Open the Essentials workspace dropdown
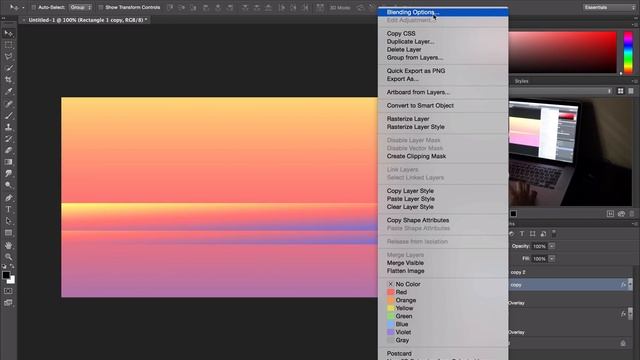Image resolution: width=640 pixels, height=360 pixels. tap(609, 7)
